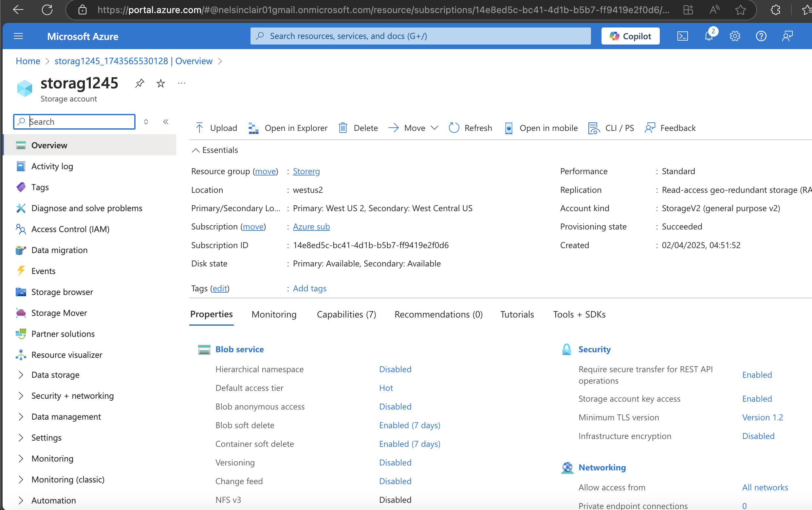812x510 pixels.
Task: Open the Azure portal hamburger menu
Action: (x=18, y=36)
